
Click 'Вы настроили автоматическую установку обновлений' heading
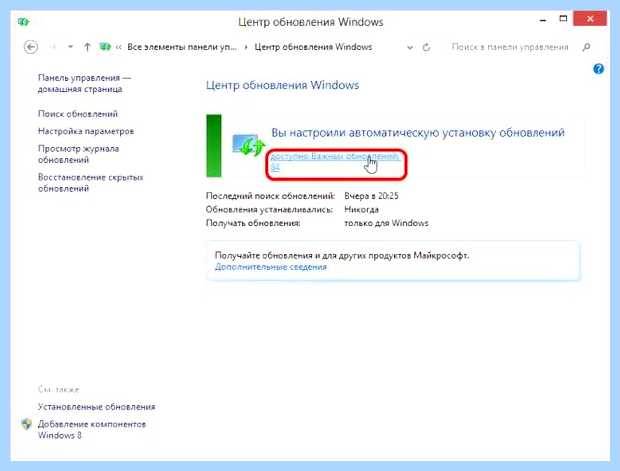tap(418, 132)
